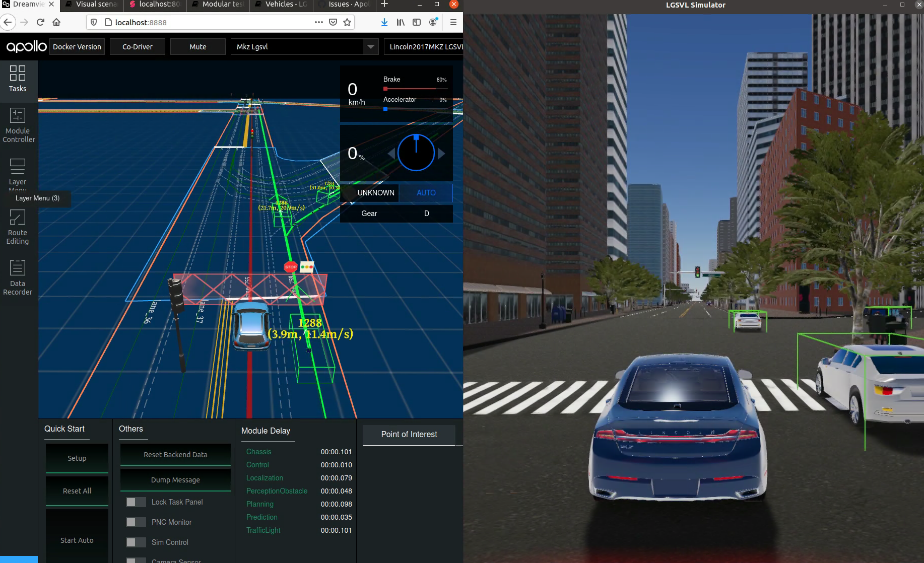Open Route Editing mode
This screenshot has width=924, height=563.
pos(17,227)
